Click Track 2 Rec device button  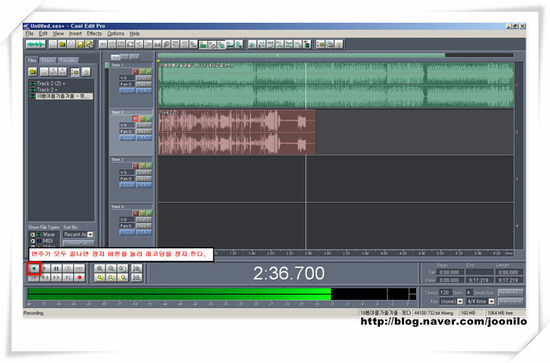[144, 132]
